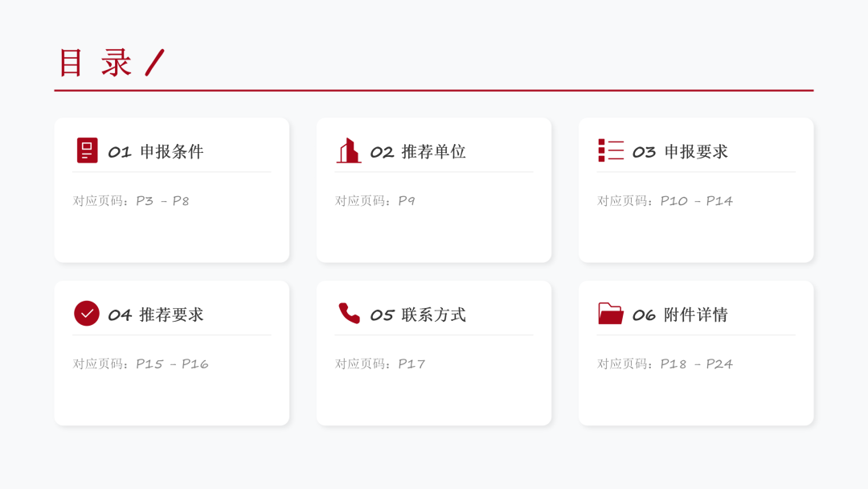Image resolution: width=868 pixels, height=489 pixels.
Task: Click the list icon beside 申报要求
Action: [x=611, y=150]
